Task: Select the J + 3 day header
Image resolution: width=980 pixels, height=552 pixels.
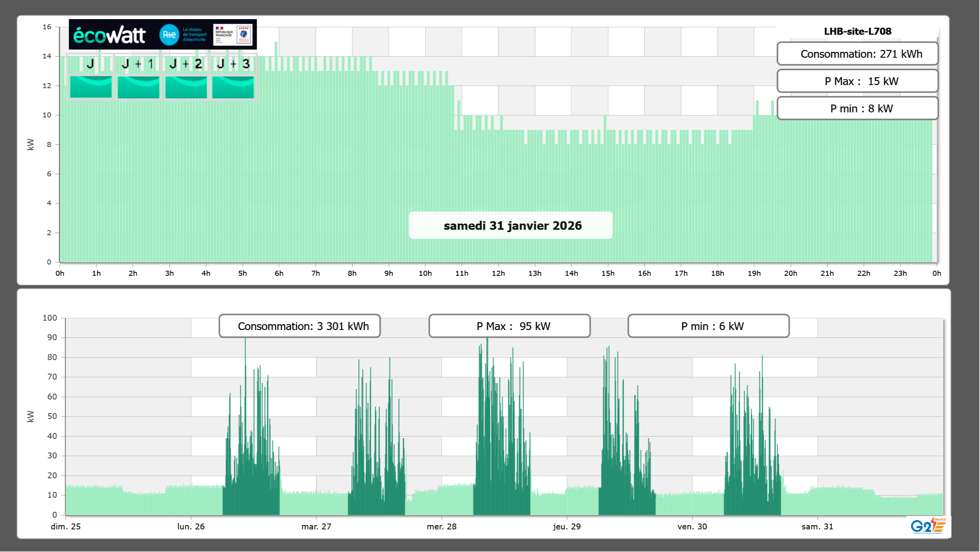Action: (x=233, y=64)
